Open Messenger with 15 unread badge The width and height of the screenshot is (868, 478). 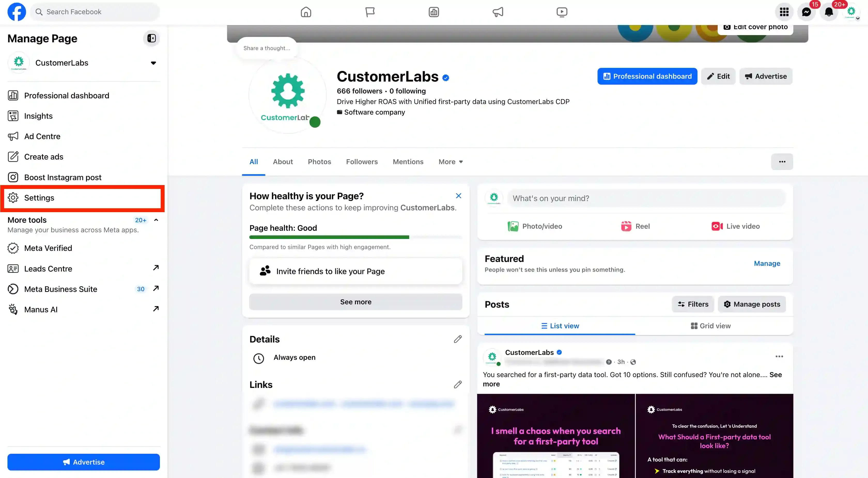pos(806,12)
